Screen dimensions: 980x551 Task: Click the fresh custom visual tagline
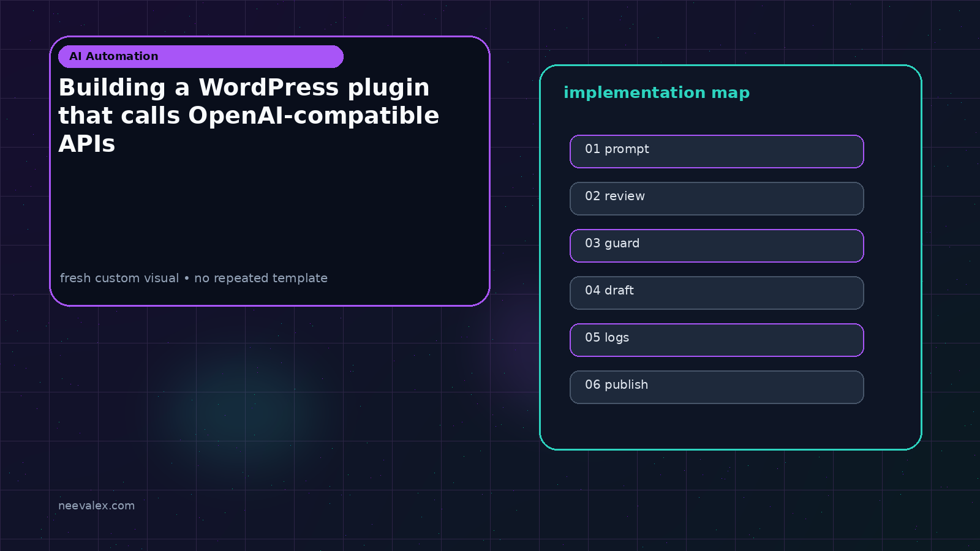[x=194, y=278]
